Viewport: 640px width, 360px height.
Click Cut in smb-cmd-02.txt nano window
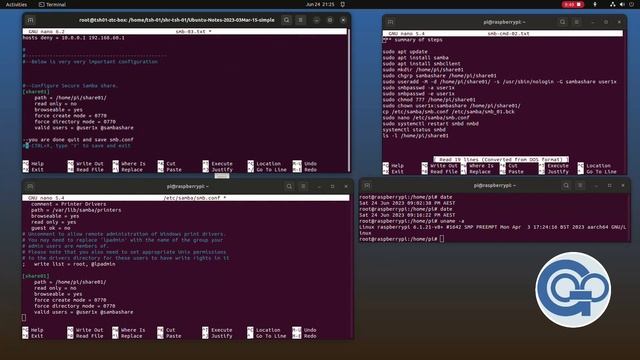[x=509, y=166]
